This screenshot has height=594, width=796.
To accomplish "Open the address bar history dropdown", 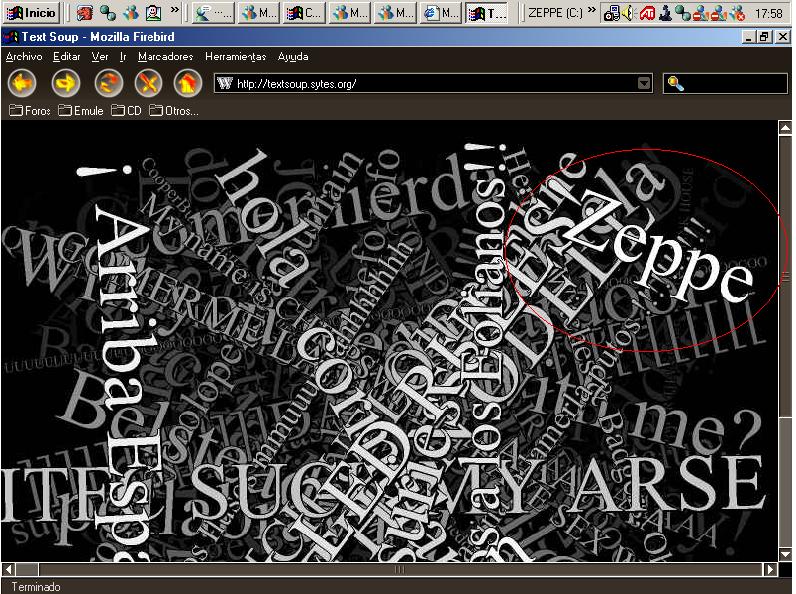I will pyautogui.click(x=645, y=84).
